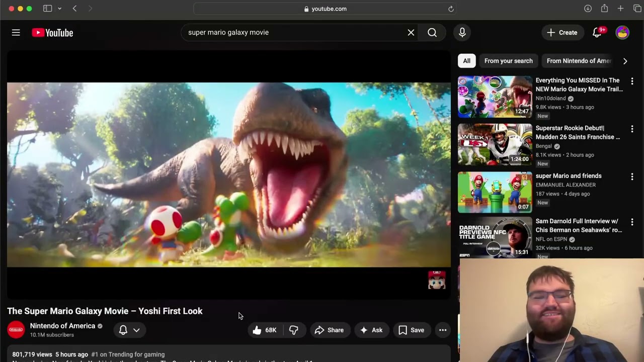This screenshot has height=362, width=644.
Task: Visit the Nintendo of America channel name
Action: click(x=62, y=326)
